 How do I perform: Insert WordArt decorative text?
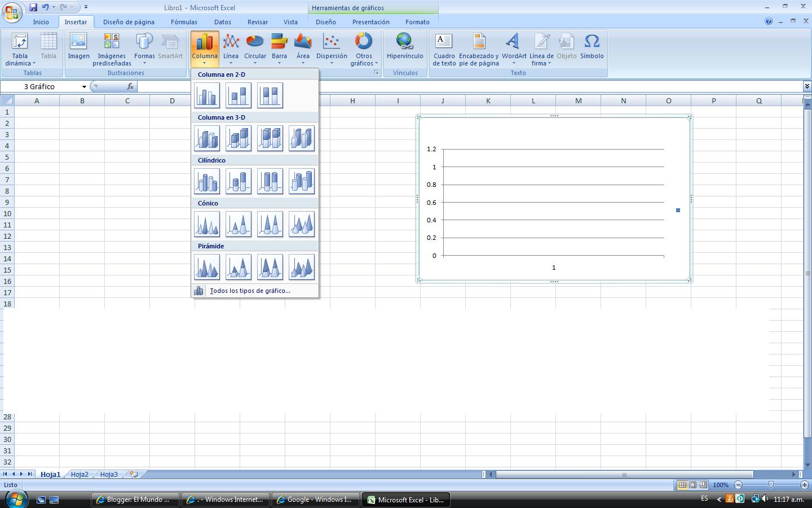513,48
